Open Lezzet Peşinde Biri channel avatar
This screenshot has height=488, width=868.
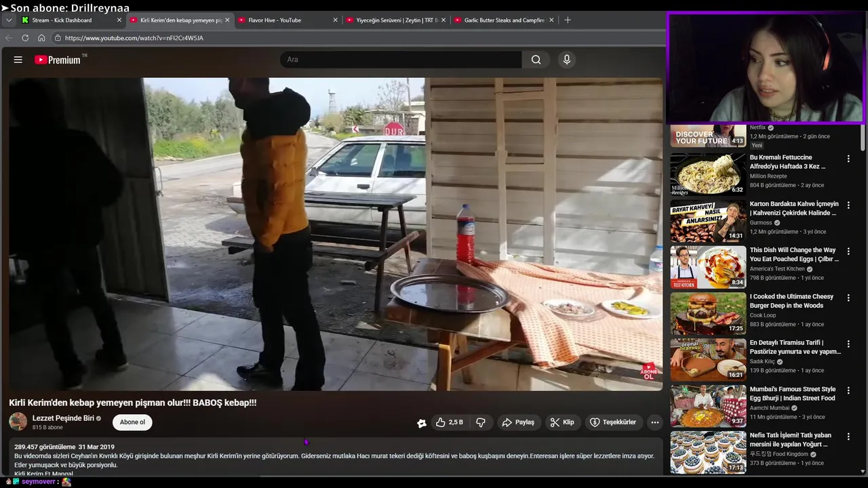(x=18, y=422)
